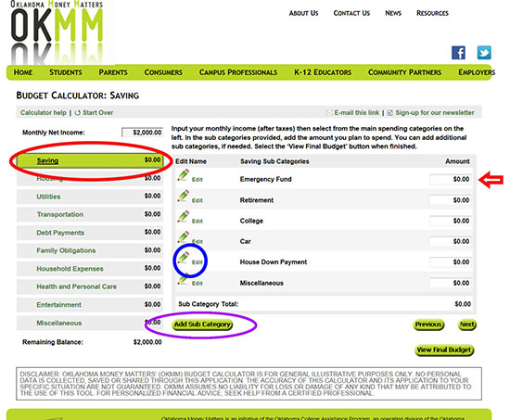The height and width of the screenshot is (420, 510).
Task: Select the Saving category
Action: (x=90, y=160)
